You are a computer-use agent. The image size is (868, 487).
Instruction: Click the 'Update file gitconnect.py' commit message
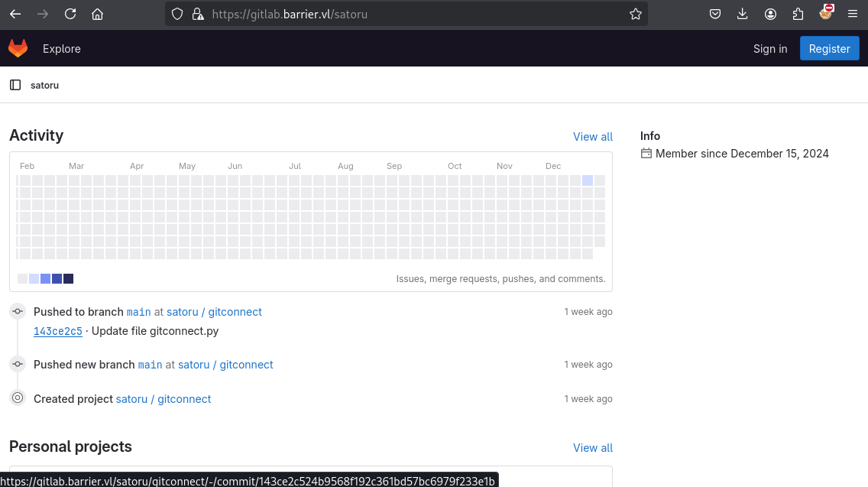155,331
